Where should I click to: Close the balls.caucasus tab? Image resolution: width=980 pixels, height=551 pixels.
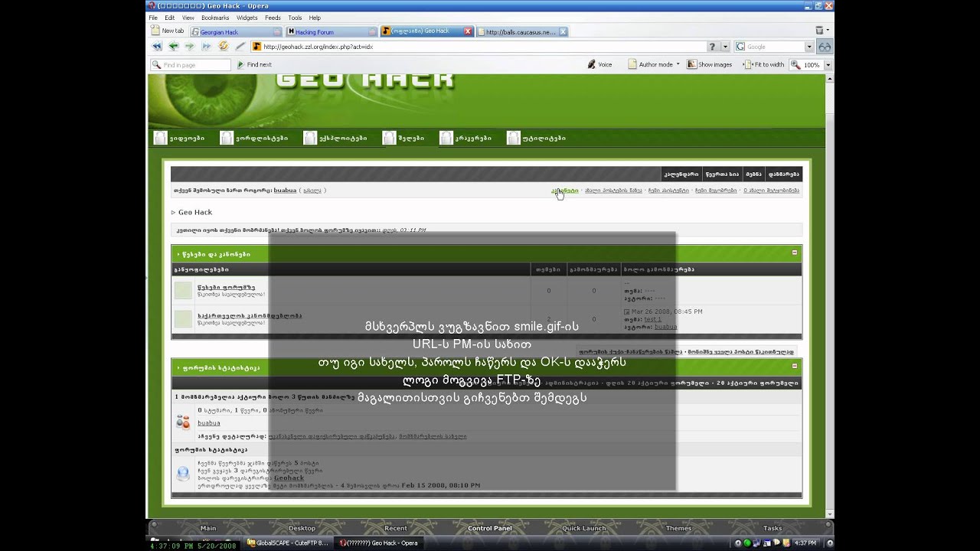pyautogui.click(x=563, y=32)
